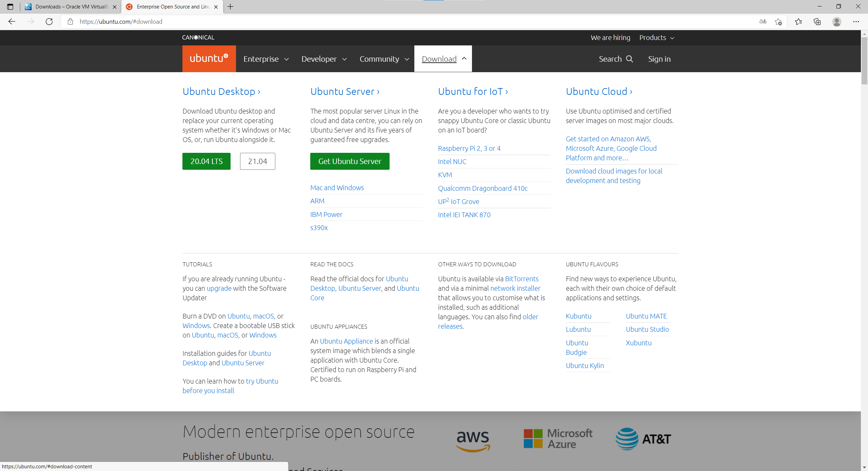Viewport: 868px width, 471px height.
Task: Click the user profile avatar icon
Action: (836, 22)
